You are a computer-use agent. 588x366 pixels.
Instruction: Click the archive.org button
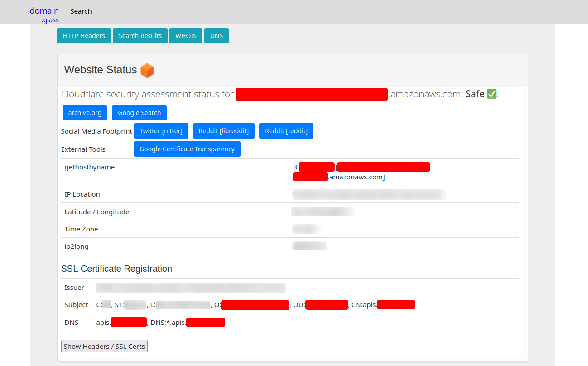point(85,113)
